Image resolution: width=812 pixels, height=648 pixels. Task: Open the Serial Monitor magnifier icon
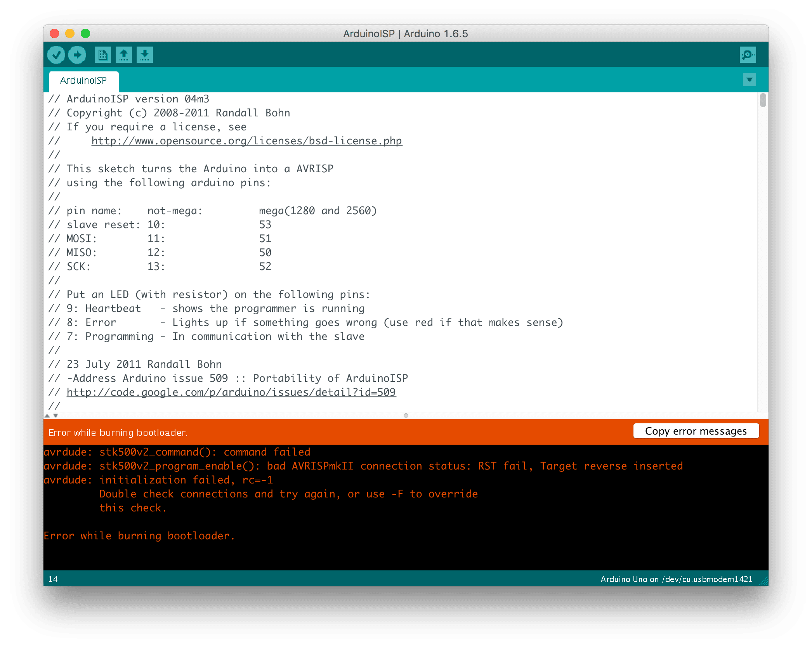click(748, 55)
